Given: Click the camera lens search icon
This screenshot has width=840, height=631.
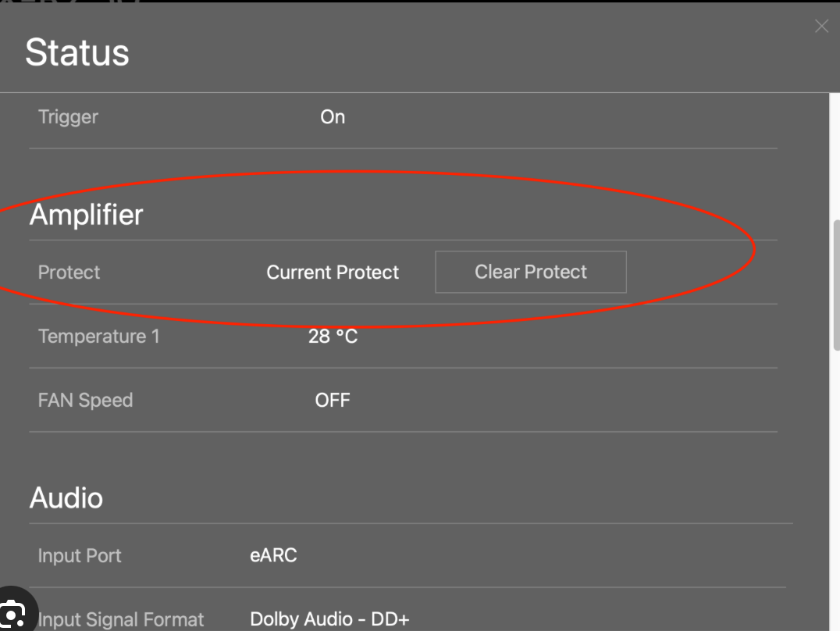Looking at the screenshot, I should coord(12,613).
